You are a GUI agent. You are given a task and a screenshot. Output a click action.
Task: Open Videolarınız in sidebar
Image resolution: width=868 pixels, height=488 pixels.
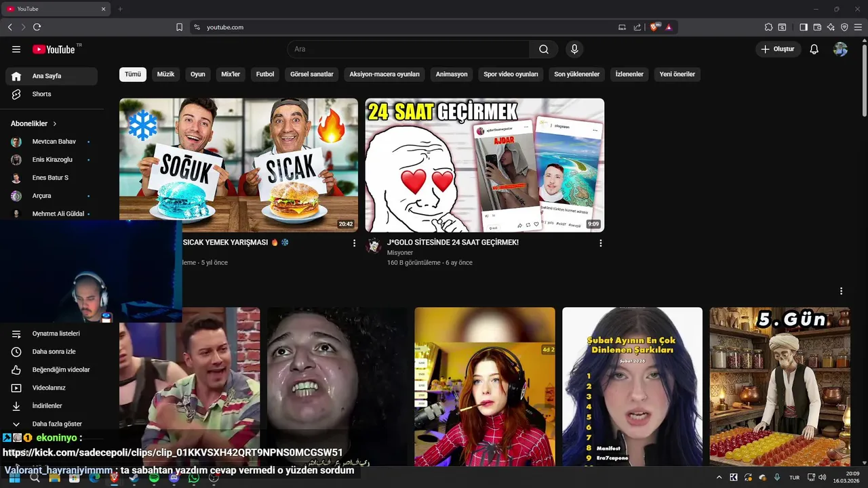click(52, 388)
